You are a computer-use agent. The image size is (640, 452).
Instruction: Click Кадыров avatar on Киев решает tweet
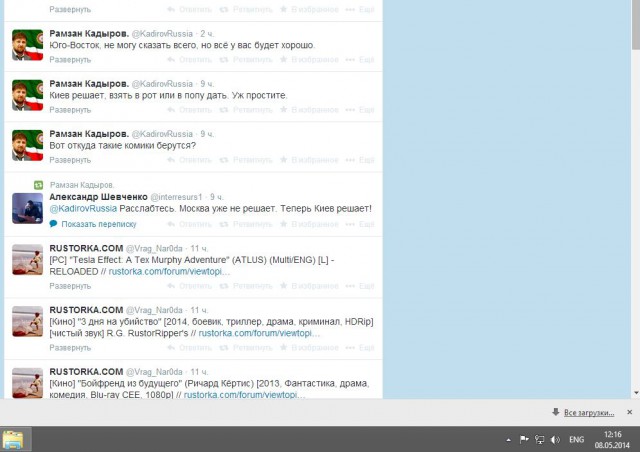(x=27, y=95)
